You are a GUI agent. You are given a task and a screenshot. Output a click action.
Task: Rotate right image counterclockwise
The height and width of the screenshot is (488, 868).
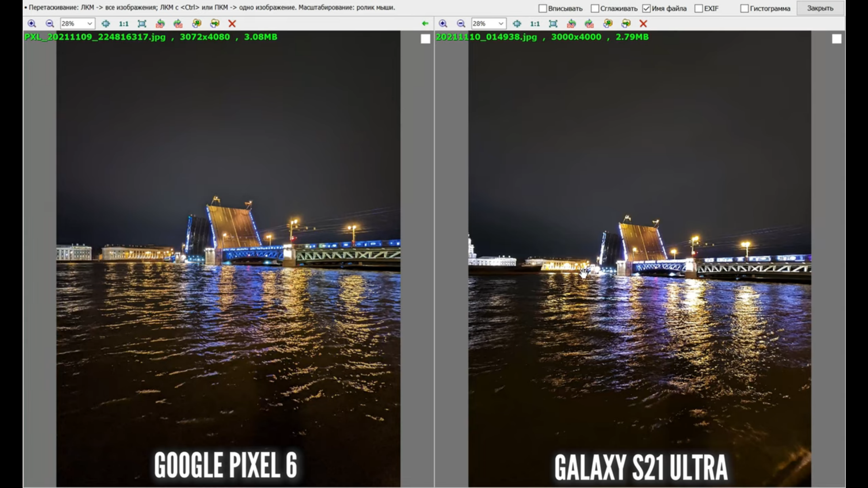(x=571, y=23)
